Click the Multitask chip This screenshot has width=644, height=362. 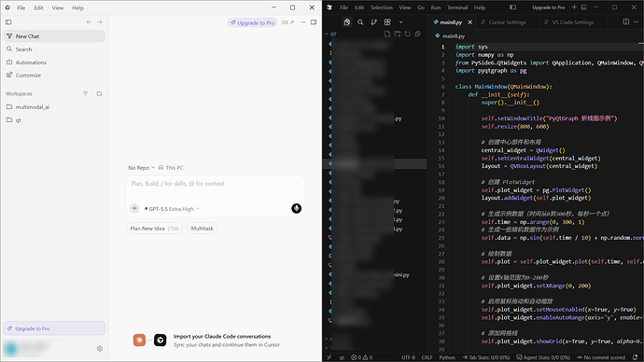(x=203, y=229)
